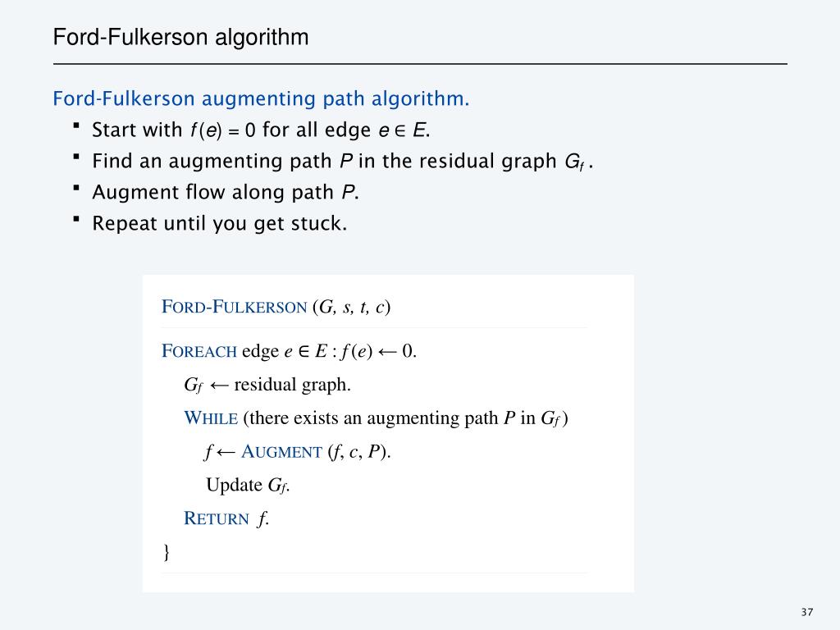
Task: Click the Update Gf line
Action: [x=248, y=486]
